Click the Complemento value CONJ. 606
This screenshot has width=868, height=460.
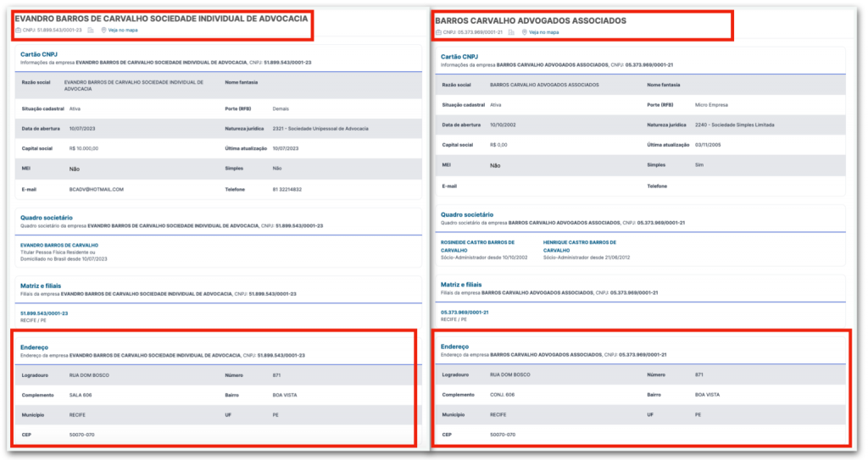click(x=503, y=395)
